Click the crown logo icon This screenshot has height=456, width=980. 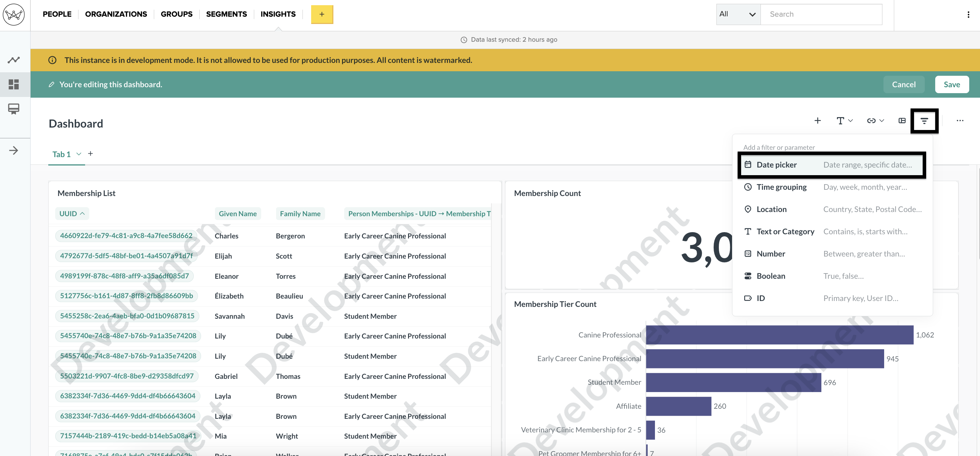click(14, 15)
